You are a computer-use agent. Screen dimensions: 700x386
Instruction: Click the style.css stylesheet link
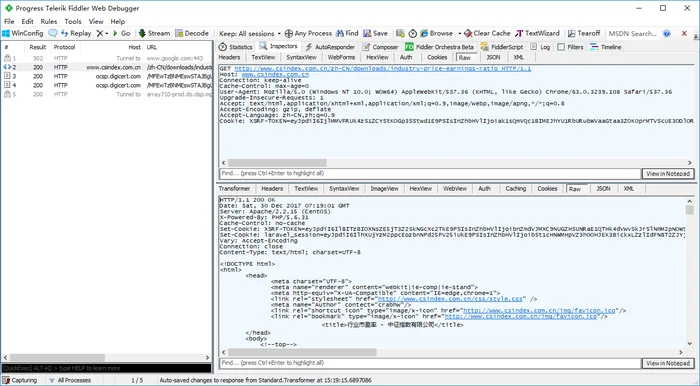coord(450,299)
